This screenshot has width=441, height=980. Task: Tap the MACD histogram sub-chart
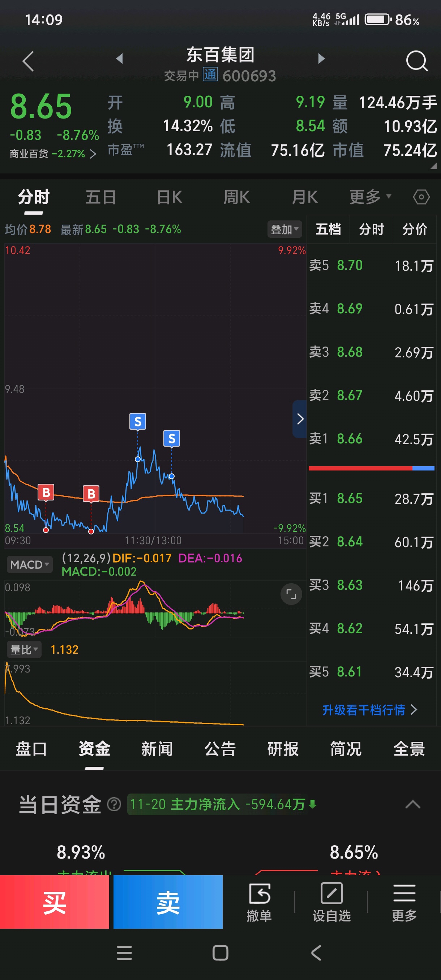click(155, 609)
